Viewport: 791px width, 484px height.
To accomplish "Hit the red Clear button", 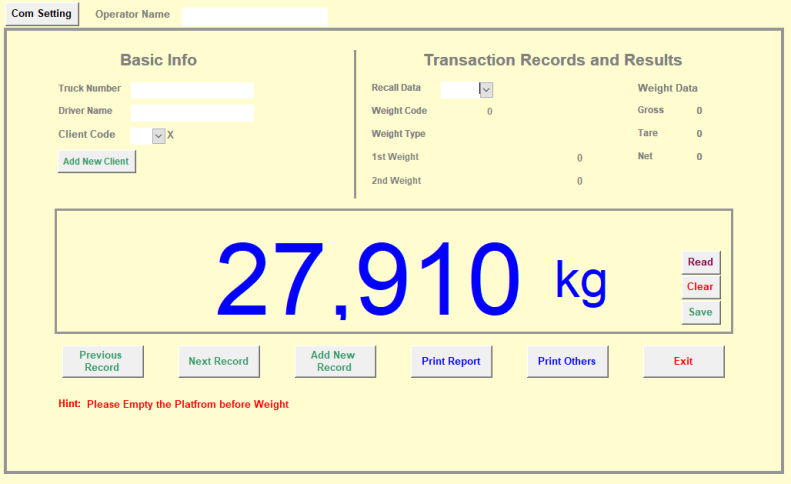I will (700, 287).
